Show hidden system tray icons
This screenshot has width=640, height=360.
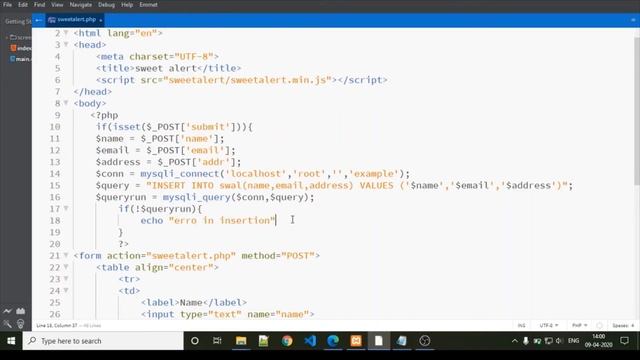(515, 341)
